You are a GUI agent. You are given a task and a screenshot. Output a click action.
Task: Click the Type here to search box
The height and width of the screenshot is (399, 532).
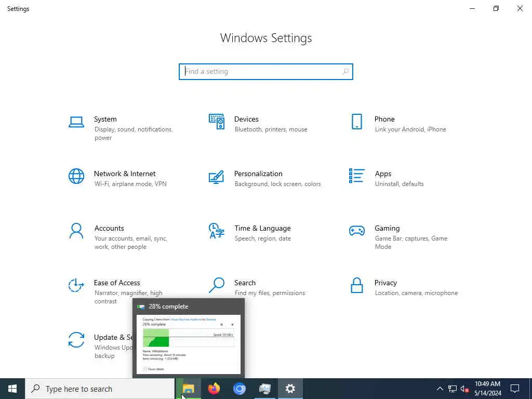click(x=100, y=389)
